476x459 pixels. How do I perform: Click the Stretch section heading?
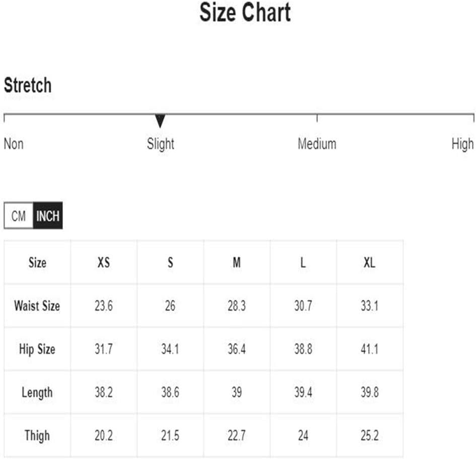click(28, 85)
